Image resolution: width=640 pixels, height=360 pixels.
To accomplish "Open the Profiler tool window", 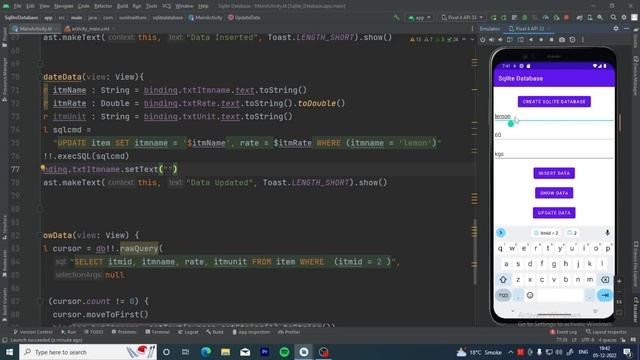I will click(289, 332).
